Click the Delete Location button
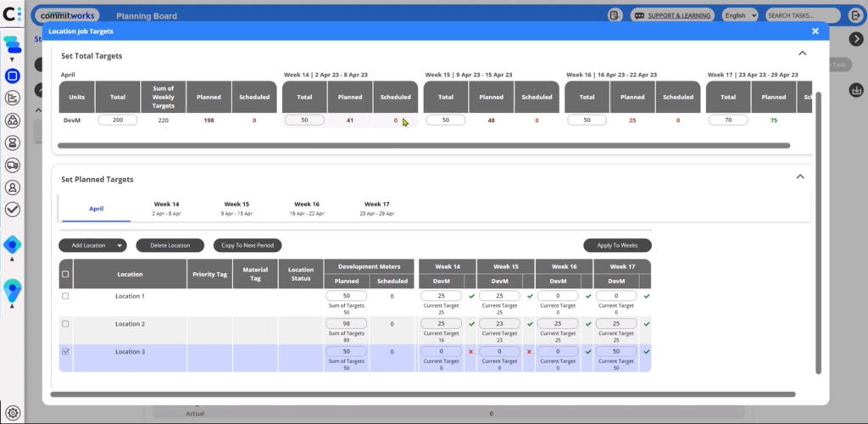This screenshot has width=868, height=424. pyautogui.click(x=170, y=245)
